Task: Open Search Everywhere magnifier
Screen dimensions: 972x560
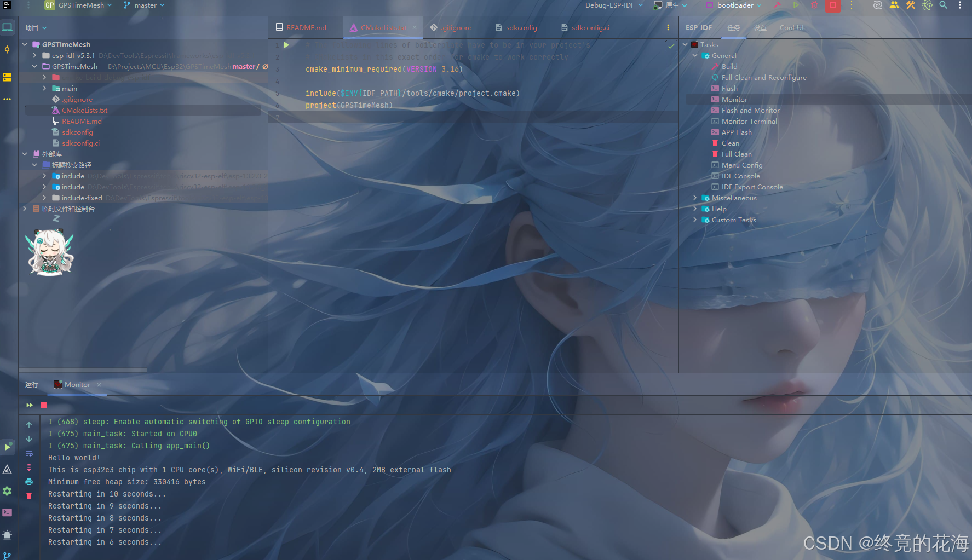Action: coord(944,5)
